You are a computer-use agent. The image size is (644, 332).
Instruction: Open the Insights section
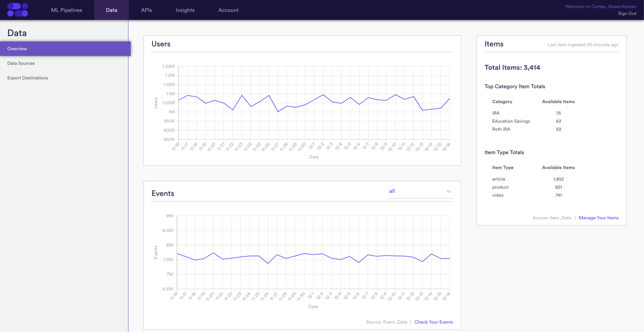click(185, 10)
